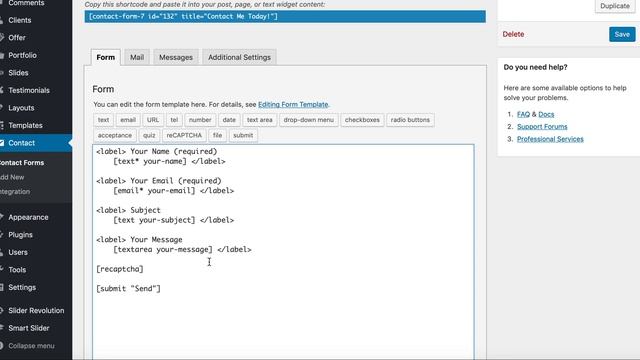Open Contact Forms submenu item
Image resolution: width=640 pixels, height=360 pixels.
[x=22, y=162]
